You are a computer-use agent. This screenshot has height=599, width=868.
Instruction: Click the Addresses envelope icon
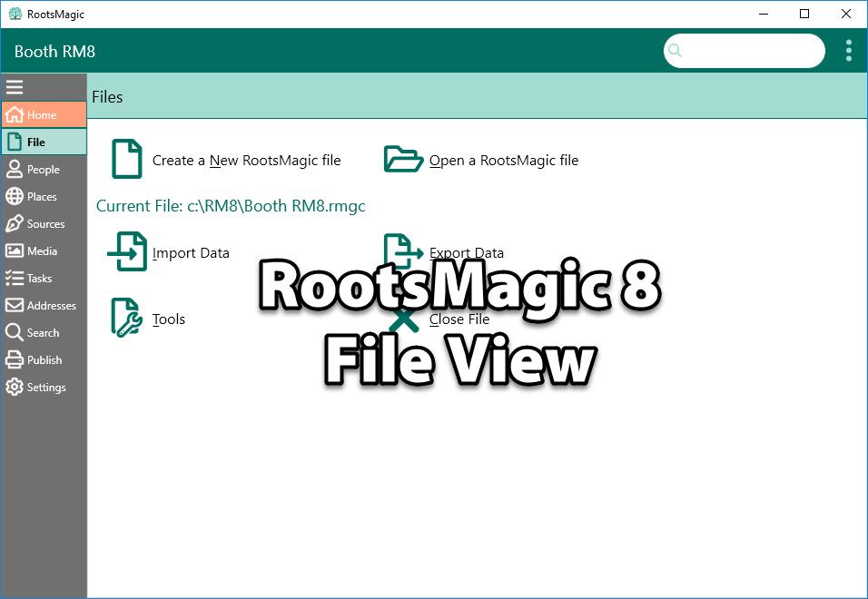coord(15,305)
